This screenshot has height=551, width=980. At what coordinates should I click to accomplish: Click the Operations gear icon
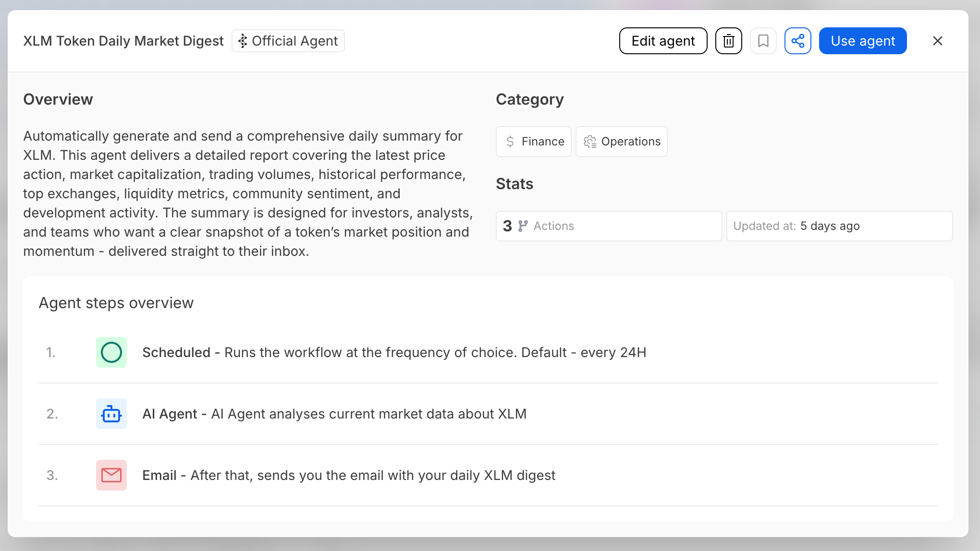tap(590, 142)
